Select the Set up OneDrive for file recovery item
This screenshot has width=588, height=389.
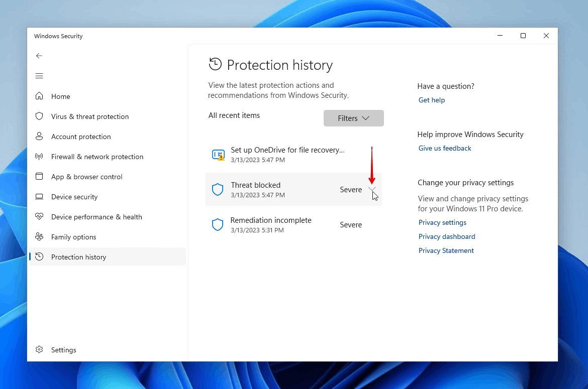tap(293, 154)
